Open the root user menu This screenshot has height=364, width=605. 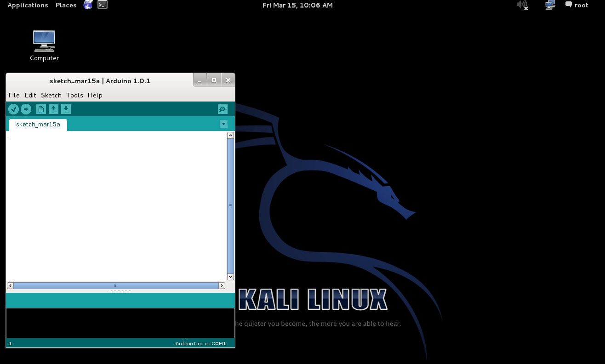[577, 5]
